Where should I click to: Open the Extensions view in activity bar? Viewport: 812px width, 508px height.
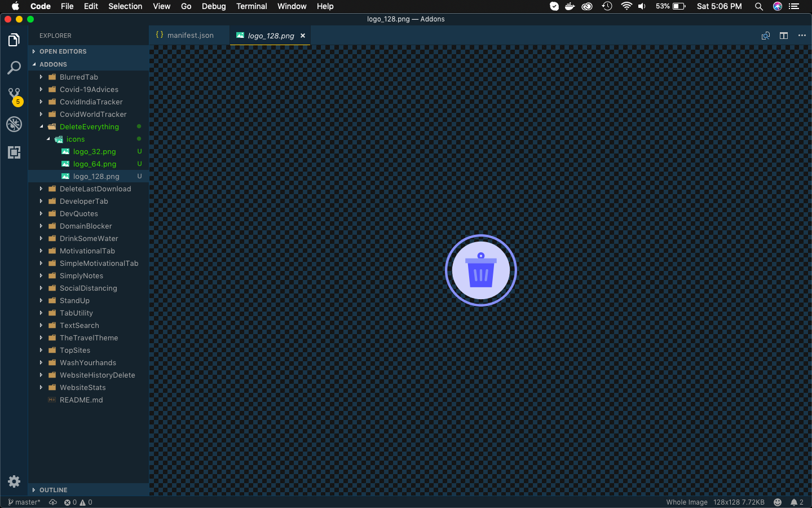[x=14, y=152]
